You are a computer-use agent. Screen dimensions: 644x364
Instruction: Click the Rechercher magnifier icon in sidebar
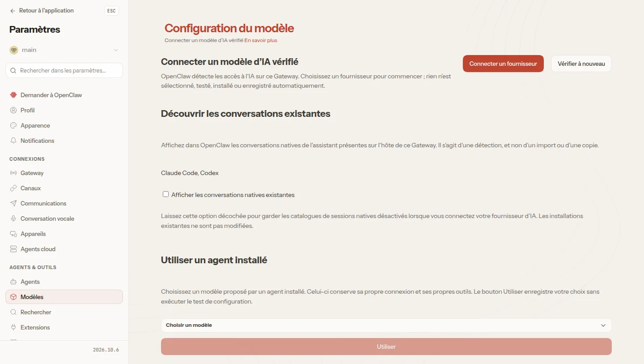coord(13,312)
